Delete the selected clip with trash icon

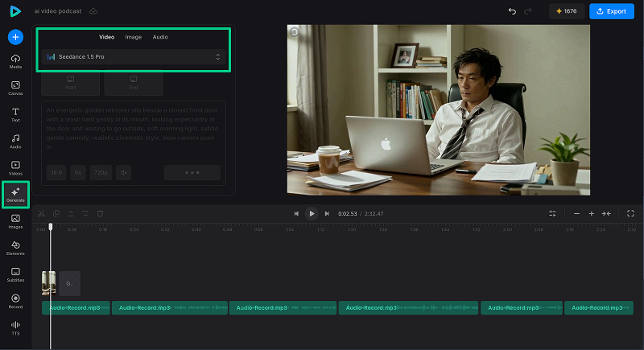[100, 213]
